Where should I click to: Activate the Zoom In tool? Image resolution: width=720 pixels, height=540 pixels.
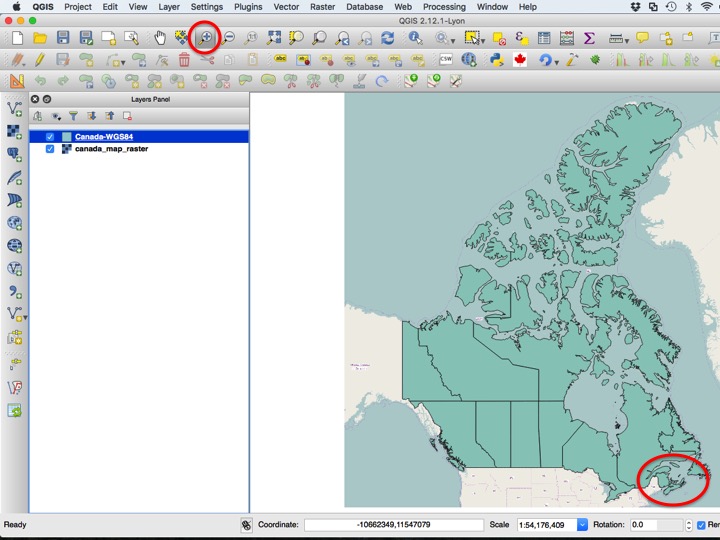[205, 38]
